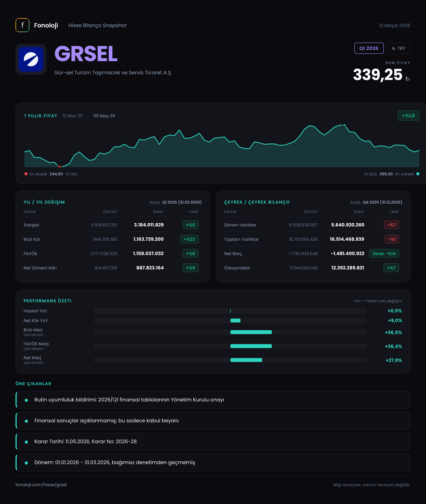Click the bullet dot of 'Karar Tarihi' item

(26, 442)
